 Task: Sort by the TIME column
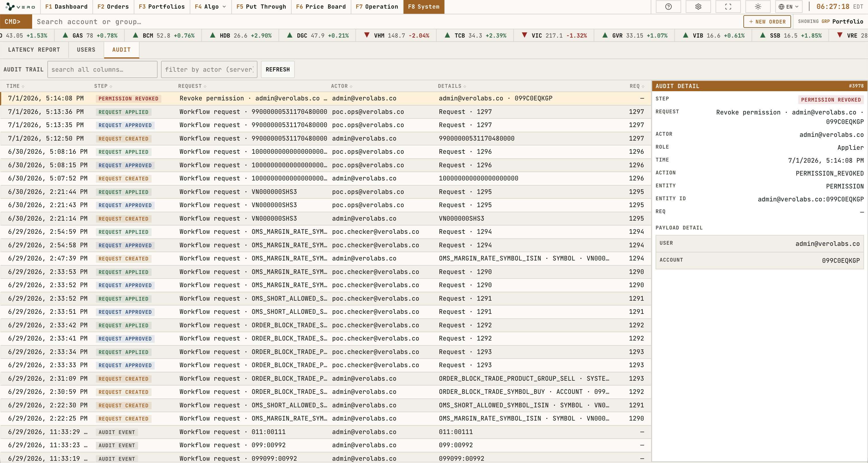15,86
